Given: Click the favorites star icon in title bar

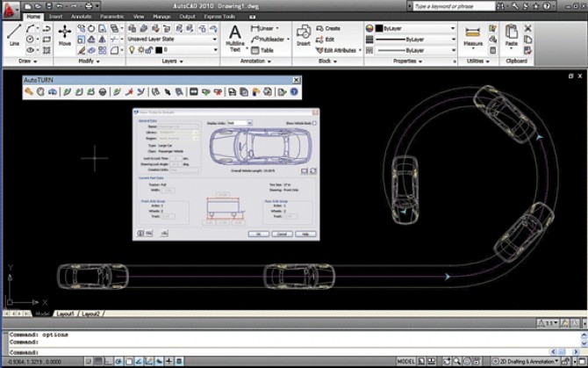Looking at the screenshot, I should [536, 6].
